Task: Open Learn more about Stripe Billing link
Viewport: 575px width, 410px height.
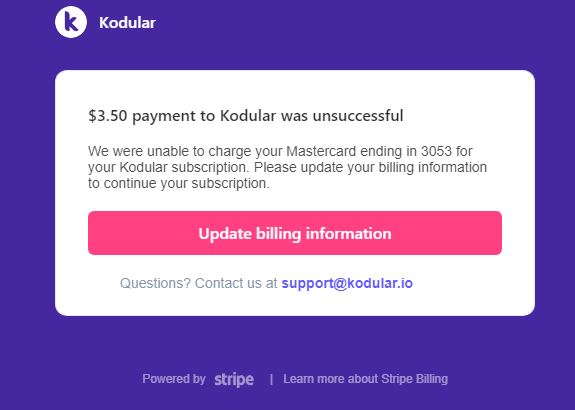Action: click(x=365, y=378)
